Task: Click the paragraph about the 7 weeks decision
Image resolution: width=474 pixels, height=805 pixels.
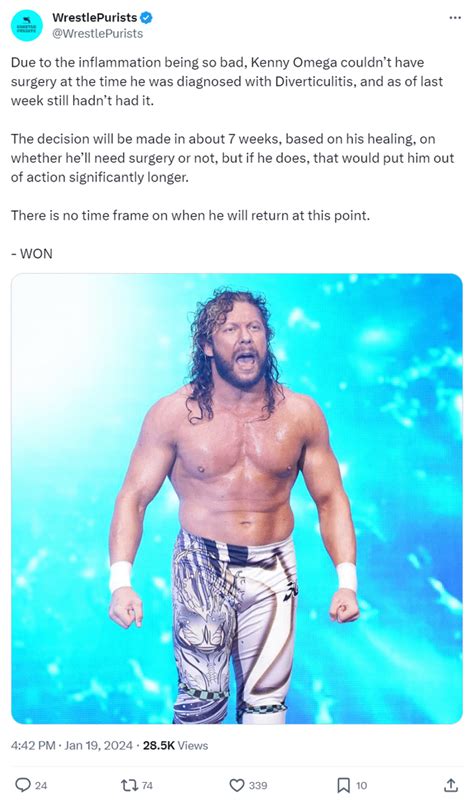Action: tap(232, 158)
